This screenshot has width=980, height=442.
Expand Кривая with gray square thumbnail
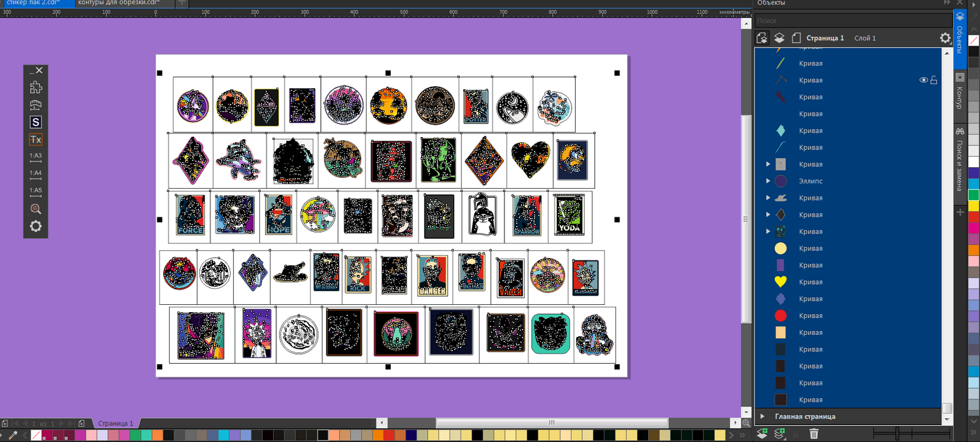pos(768,165)
